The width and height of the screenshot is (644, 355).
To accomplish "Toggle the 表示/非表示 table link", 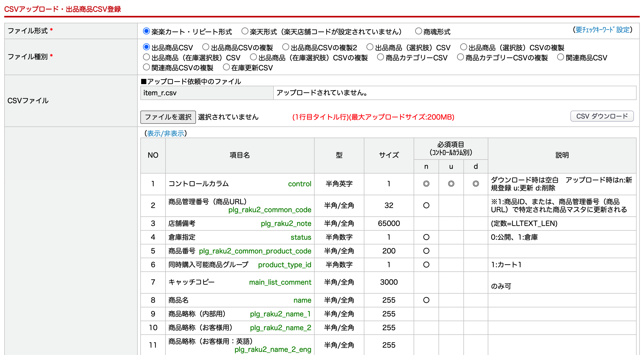I will point(166,133).
